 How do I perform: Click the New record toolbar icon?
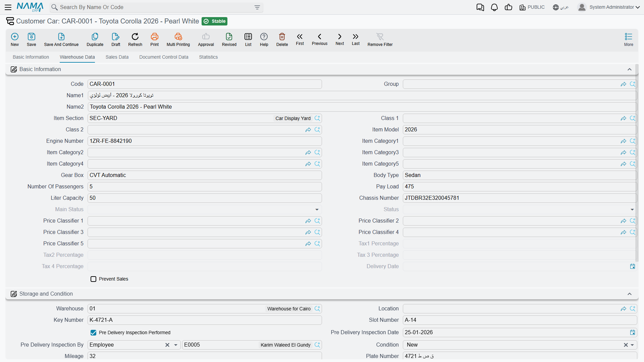click(15, 39)
